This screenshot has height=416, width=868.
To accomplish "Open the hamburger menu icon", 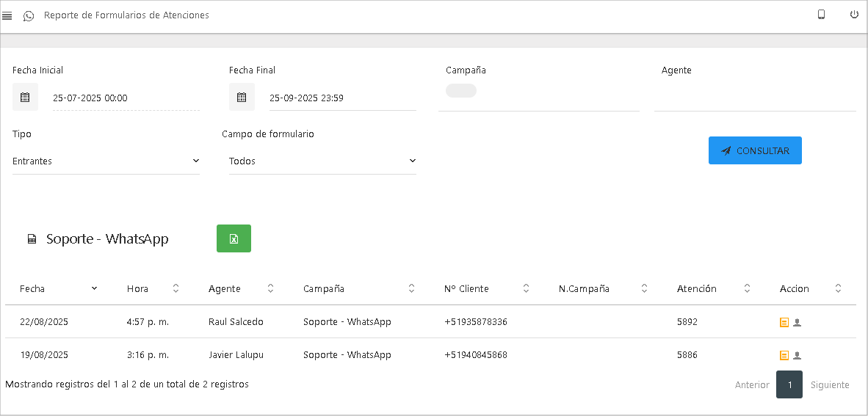I will point(7,15).
